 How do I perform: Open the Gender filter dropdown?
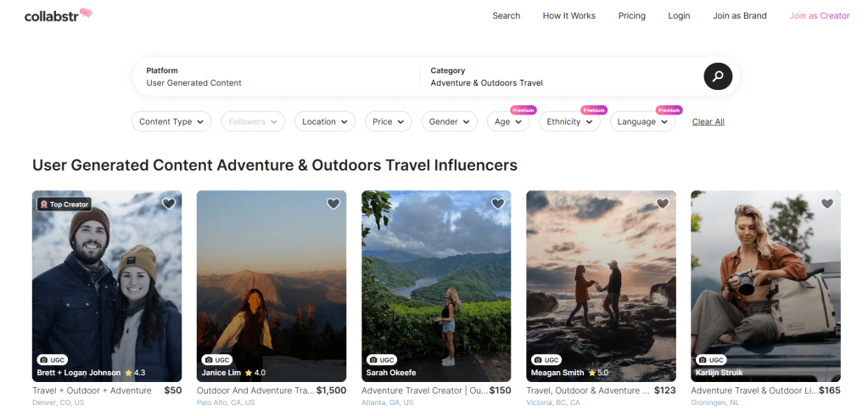[x=450, y=121]
